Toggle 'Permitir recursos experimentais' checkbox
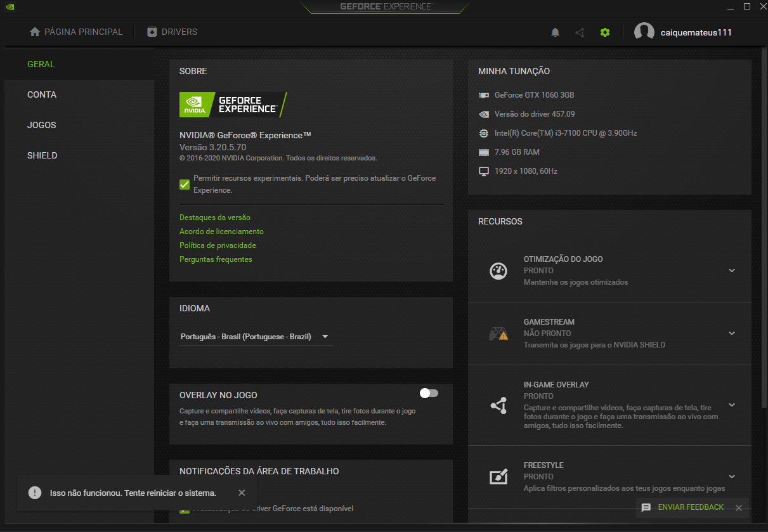768x532 pixels. (185, 185)
